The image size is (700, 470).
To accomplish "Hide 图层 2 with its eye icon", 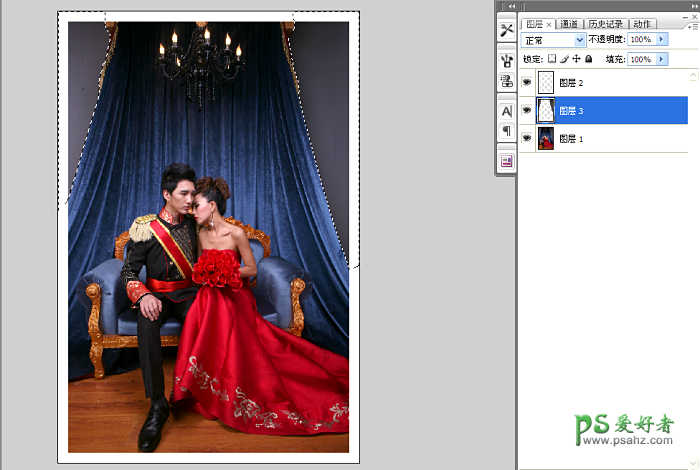I will (x=527, y=83).
